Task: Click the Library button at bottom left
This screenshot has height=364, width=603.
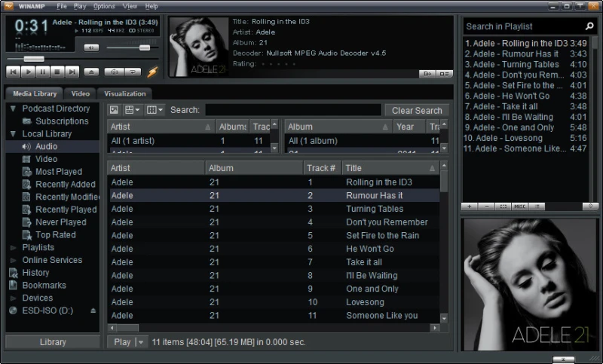Action: (53, 342)
